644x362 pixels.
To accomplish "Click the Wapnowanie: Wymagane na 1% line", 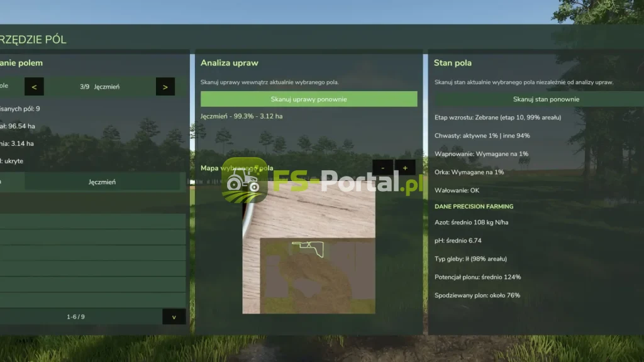I will [481, 154].
